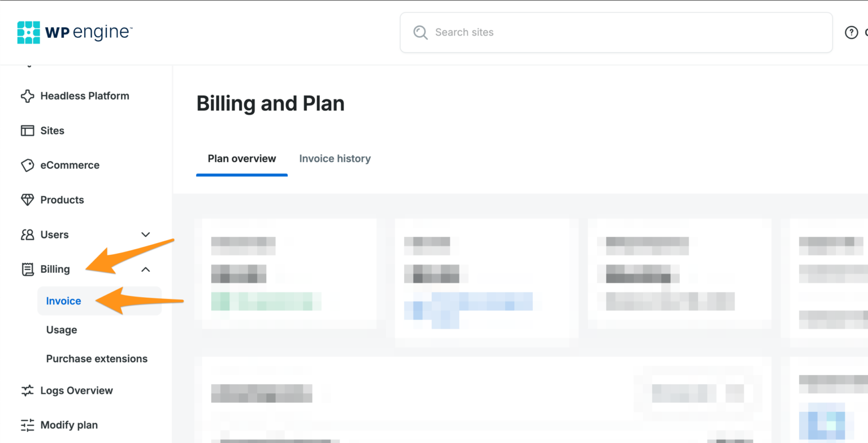This screenshot has width=868, height=443.
Task: Open Logs Overview via its sidebar icon
Action: click(x=27, y=390)
